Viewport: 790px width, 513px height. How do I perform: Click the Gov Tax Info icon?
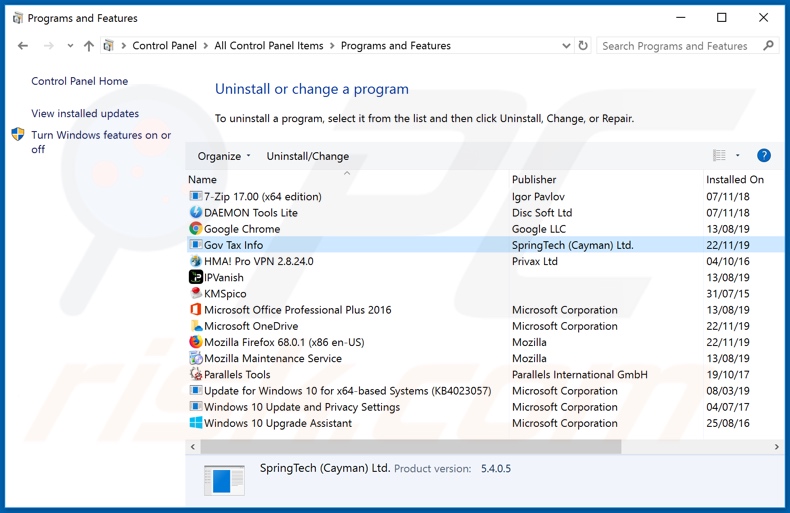(x=195, y=244)
